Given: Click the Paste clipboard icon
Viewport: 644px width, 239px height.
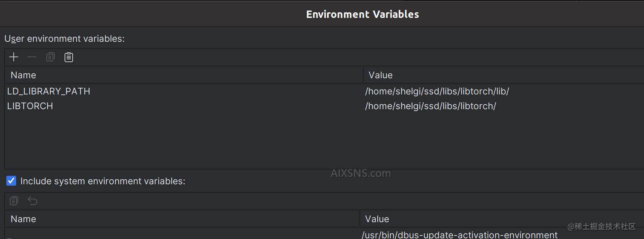Looking at the screenshot, I should click(69, 57).
